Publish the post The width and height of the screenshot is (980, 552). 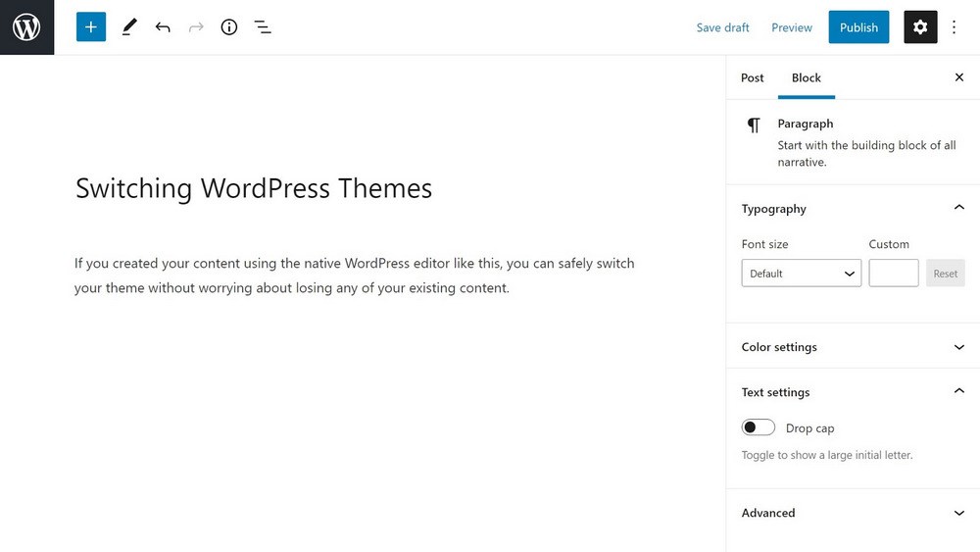(x=858, y=26)
